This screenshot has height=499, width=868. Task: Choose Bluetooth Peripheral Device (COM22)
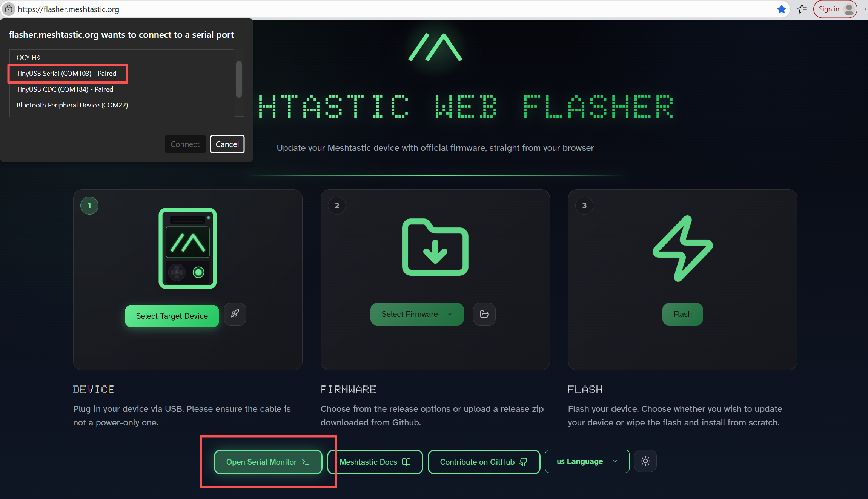coord(72,105)
